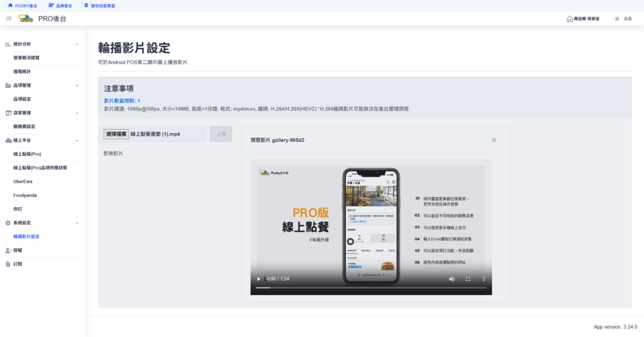The height and width of the screenshot is (337, 644).
Task: Open the POSKY後台 bookmark
Action: tap(23, 6)
